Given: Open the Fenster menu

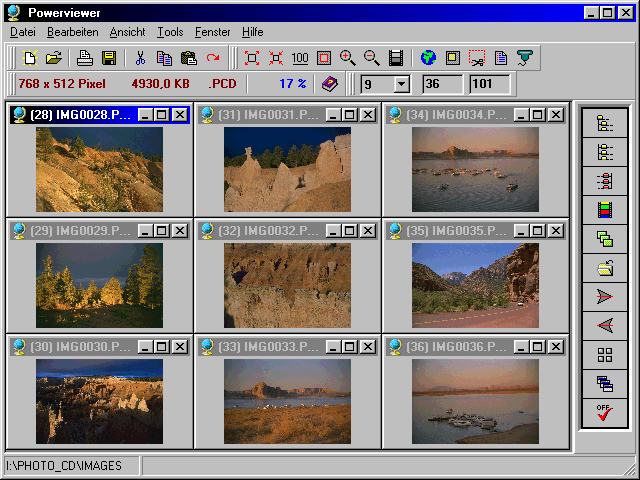Looking at the screenshot, I should point(212,32).
